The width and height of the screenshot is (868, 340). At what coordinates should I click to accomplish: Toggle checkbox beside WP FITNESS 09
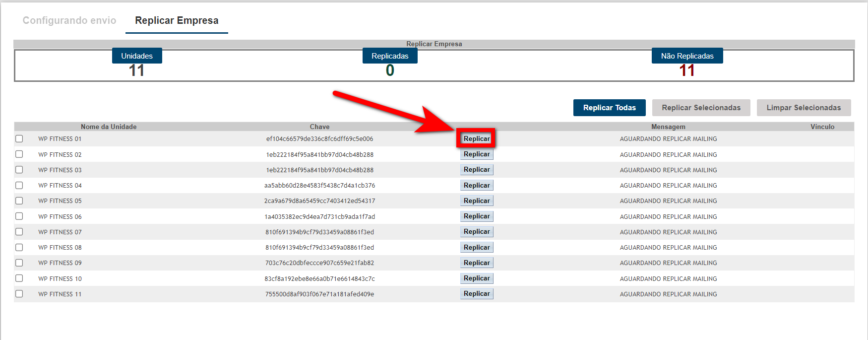(19, 263)
